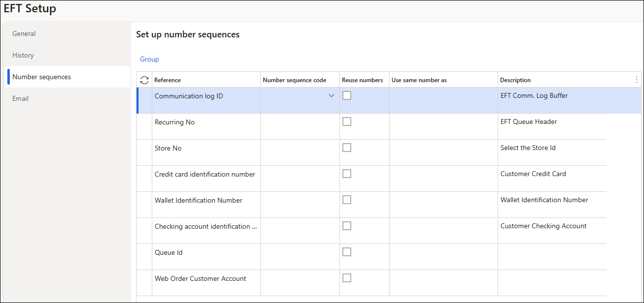644x303 pixels.
Task: Refresh the number sequences grid
Action: [x=144, y=80]
